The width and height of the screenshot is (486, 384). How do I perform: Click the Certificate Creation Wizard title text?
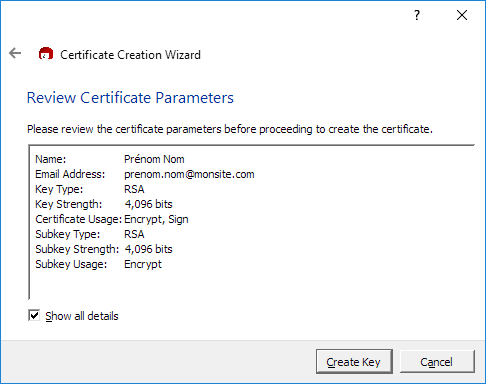point(130,55)
